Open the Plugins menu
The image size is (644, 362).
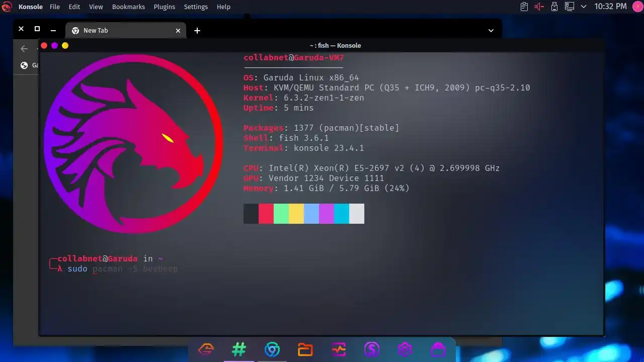[x=165, y=7]
